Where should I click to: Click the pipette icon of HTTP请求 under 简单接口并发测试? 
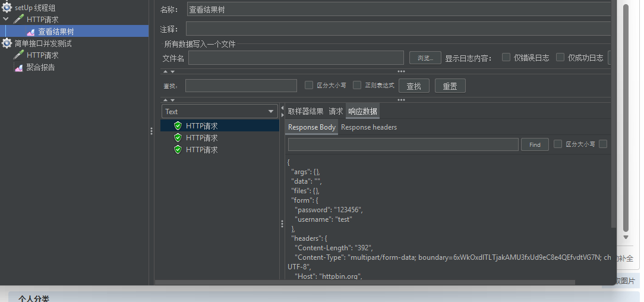click(x=18, y=55)
